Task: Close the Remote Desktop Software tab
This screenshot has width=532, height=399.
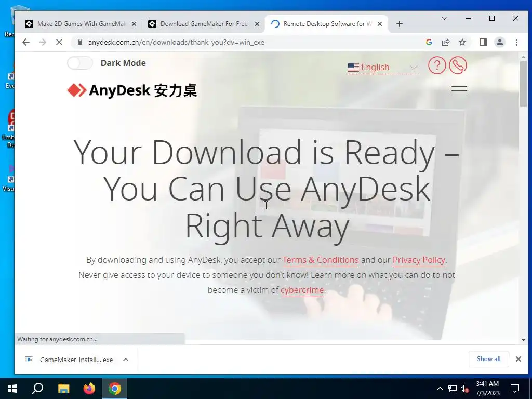Action: coord(380,24)
